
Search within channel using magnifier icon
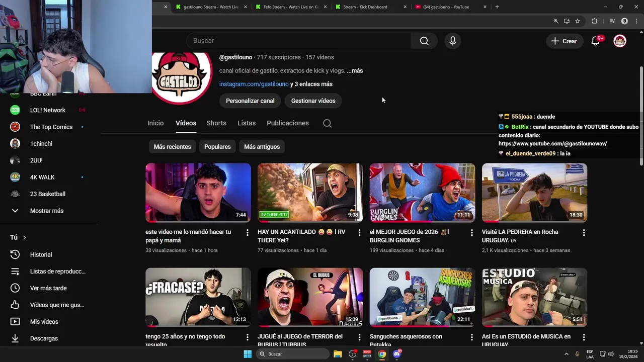(327, 123)
